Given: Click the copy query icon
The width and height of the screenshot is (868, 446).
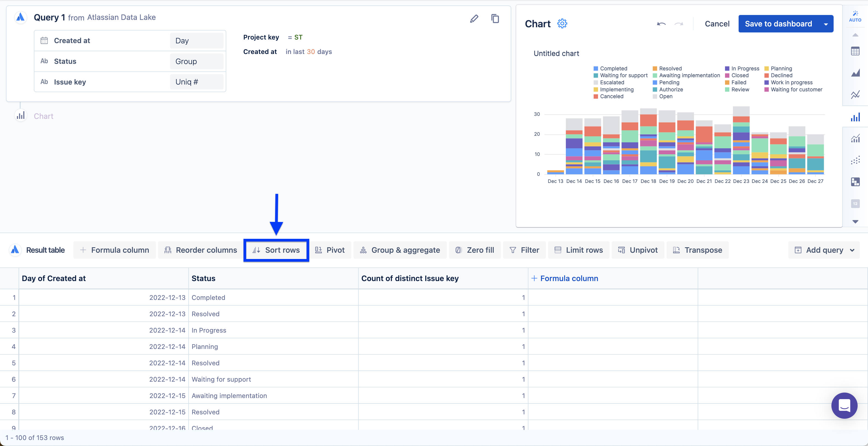Looking at the screenshot, I should coord(495,19).
